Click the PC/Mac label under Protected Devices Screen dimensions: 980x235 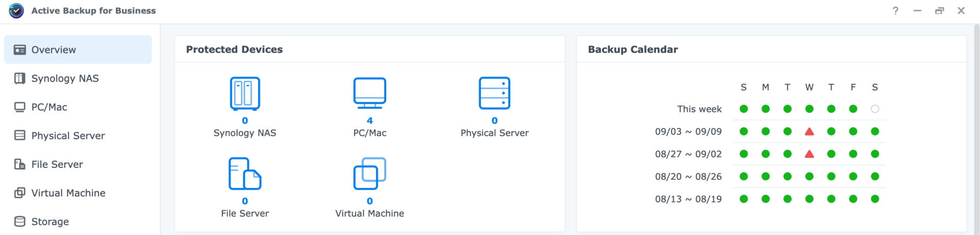[x=370, y=133]
